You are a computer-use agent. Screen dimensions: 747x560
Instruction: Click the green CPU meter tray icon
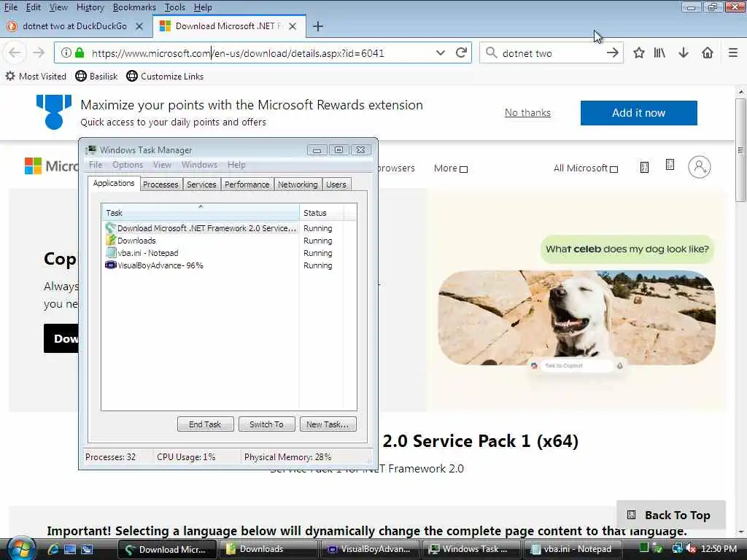click(644, 548)
